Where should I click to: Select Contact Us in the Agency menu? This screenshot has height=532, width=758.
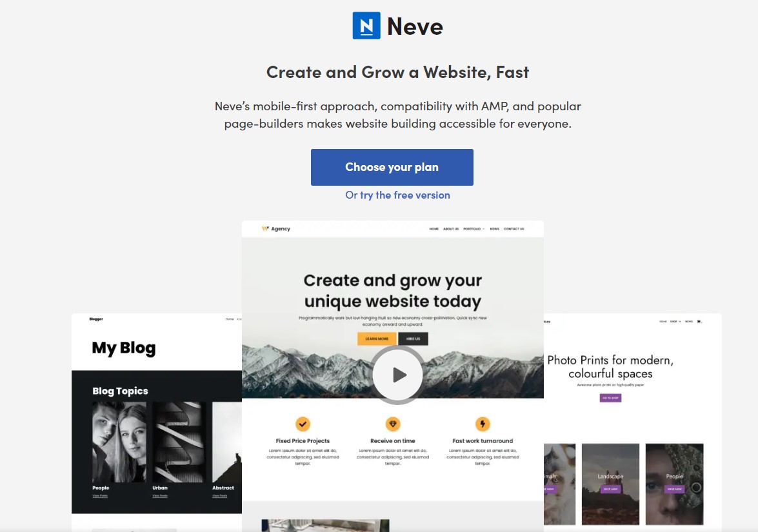514,229
